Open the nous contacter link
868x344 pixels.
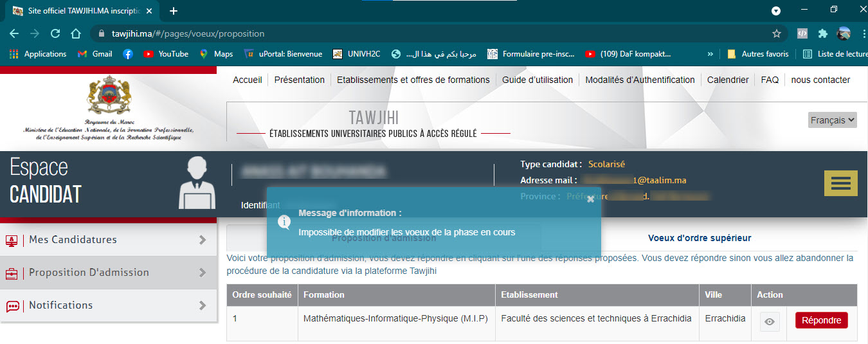click(x=820, y=80)
